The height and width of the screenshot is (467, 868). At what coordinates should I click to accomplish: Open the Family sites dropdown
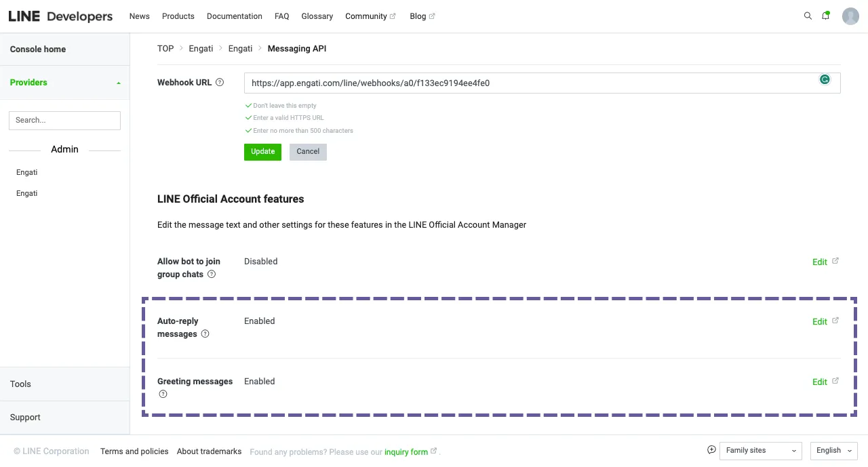760,451
